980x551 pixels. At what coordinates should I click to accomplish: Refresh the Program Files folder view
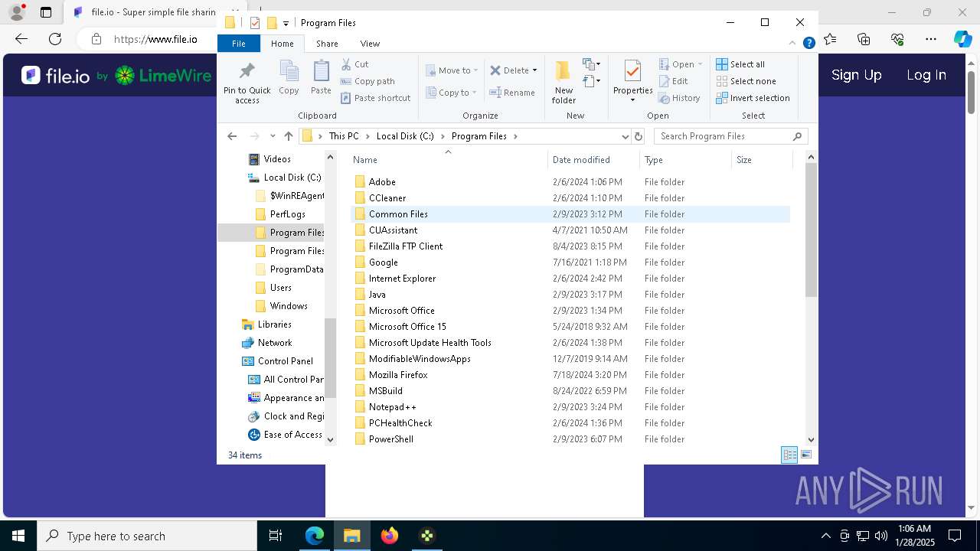(638, 136)
